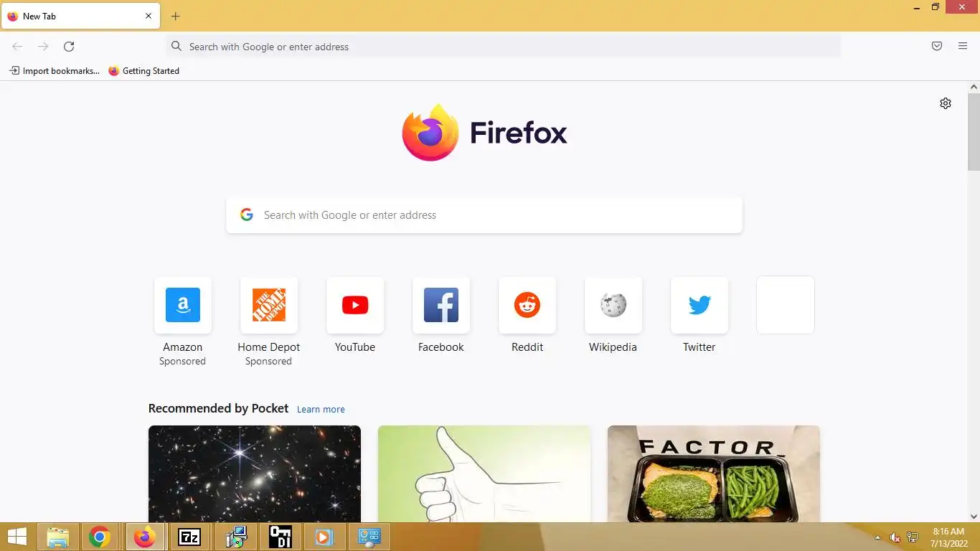This screenshot has height=551, width=980.
Task: Open Getting Started bookmark
Action: pos(143,71)
